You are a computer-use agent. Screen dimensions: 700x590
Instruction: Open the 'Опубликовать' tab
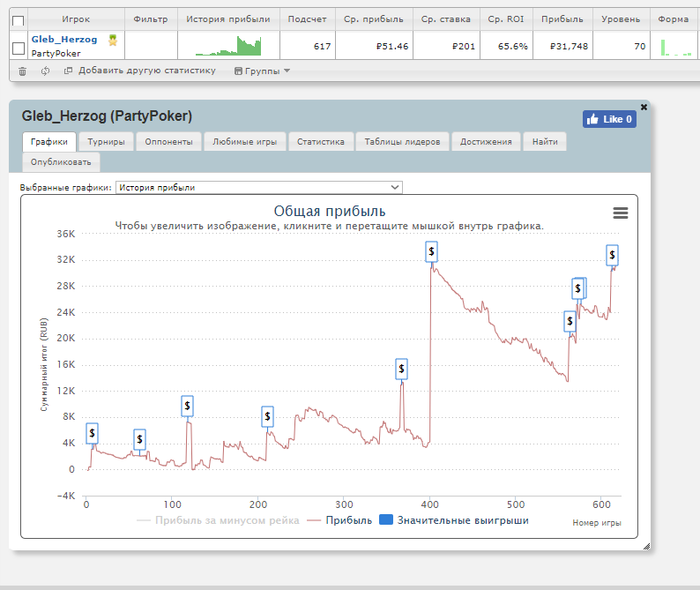coord(61,162)
